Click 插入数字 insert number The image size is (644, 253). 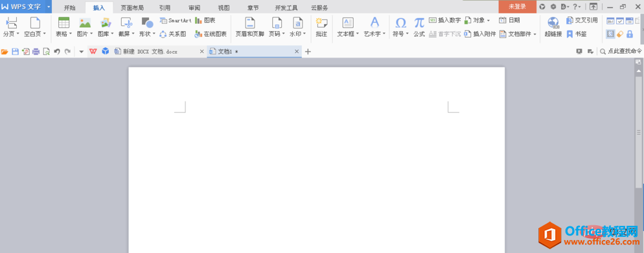point(445,21)
